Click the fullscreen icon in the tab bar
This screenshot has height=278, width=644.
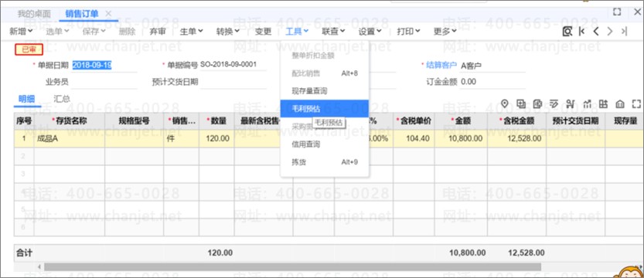pyautogui.click(x=617, y=12)
